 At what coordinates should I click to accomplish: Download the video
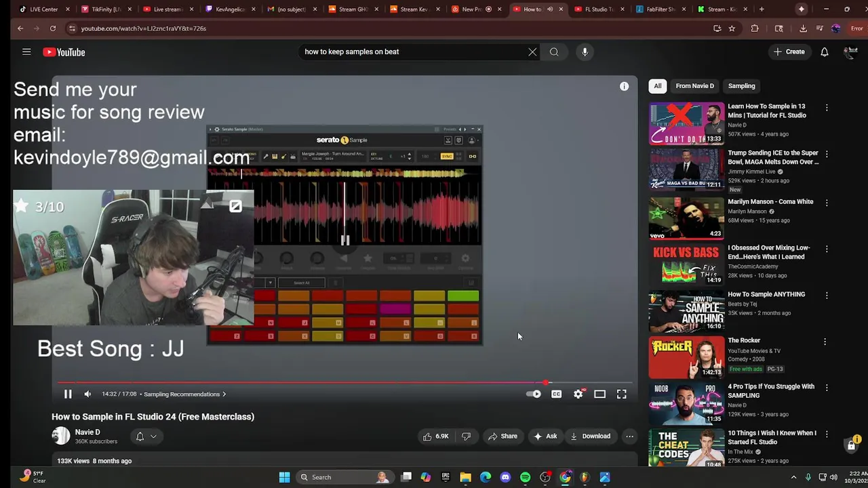pos(590,436)
